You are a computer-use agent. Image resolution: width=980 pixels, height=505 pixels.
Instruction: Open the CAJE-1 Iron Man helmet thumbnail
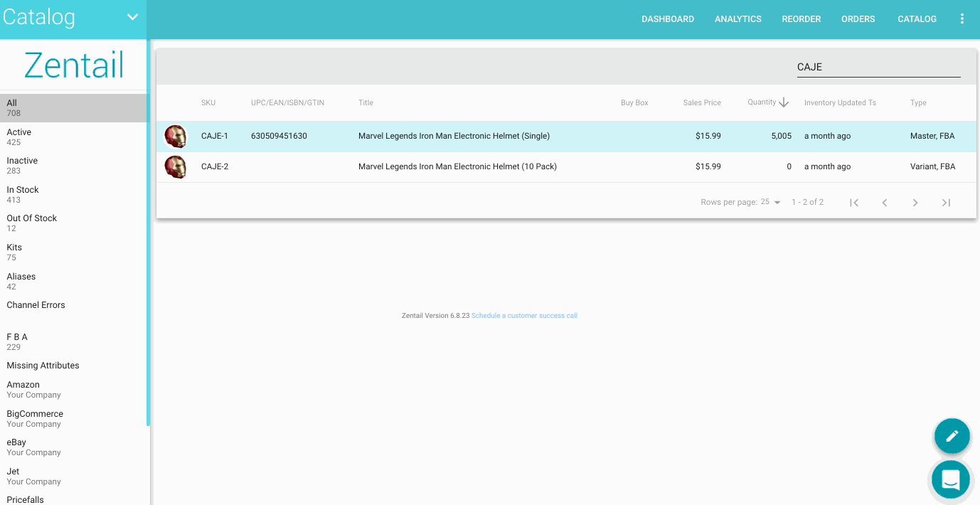click(176, 136)
